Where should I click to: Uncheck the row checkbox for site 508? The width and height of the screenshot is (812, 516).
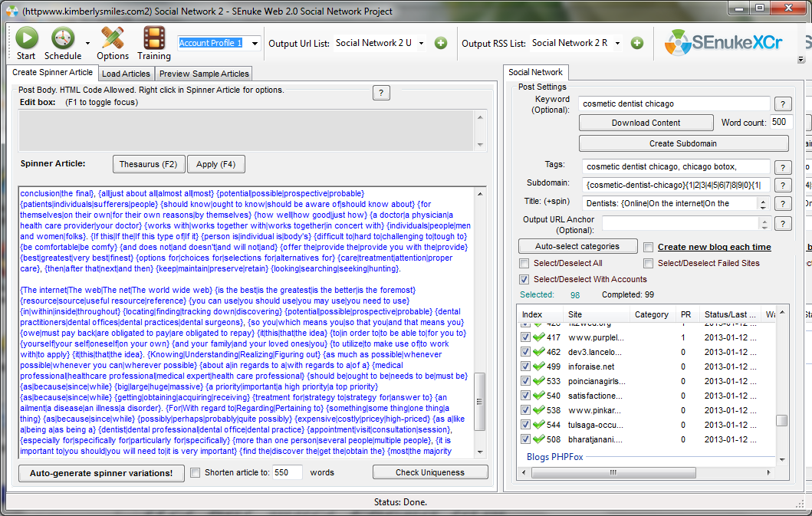tap(526, 439)
